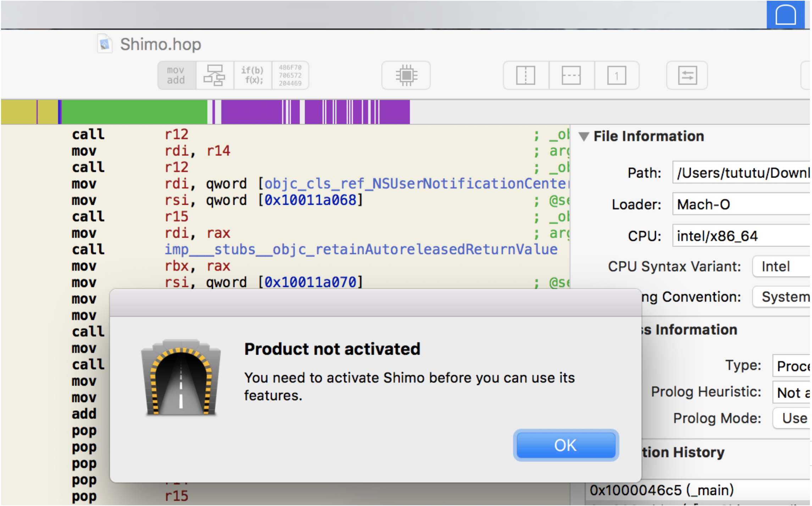Click the blue icon at top right
This screenshot has width=812, height=506.
tap(786, 15)
